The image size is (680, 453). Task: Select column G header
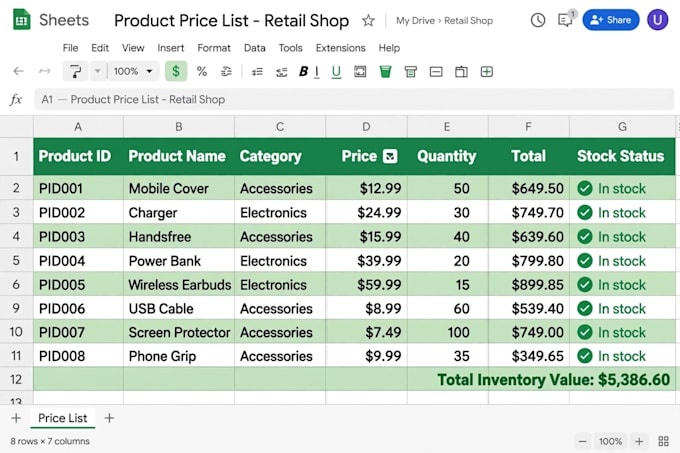pyautogui.click(x=622, y=127)
